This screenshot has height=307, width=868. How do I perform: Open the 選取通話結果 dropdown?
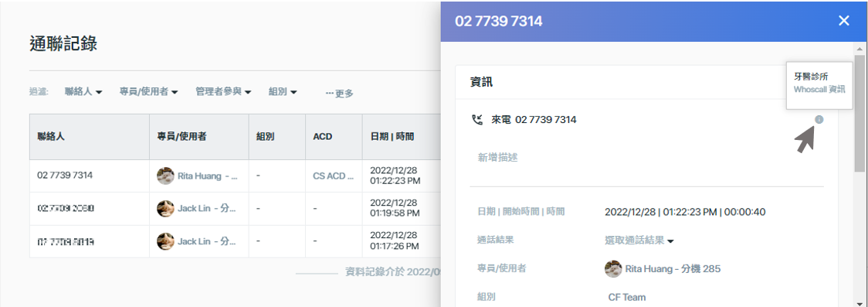click(x=639, y=240)
